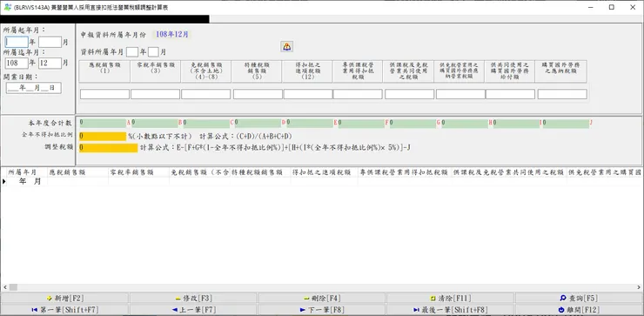Click the green total field labeled A
This screenshot has width=644, height=316.
point(103,124)
